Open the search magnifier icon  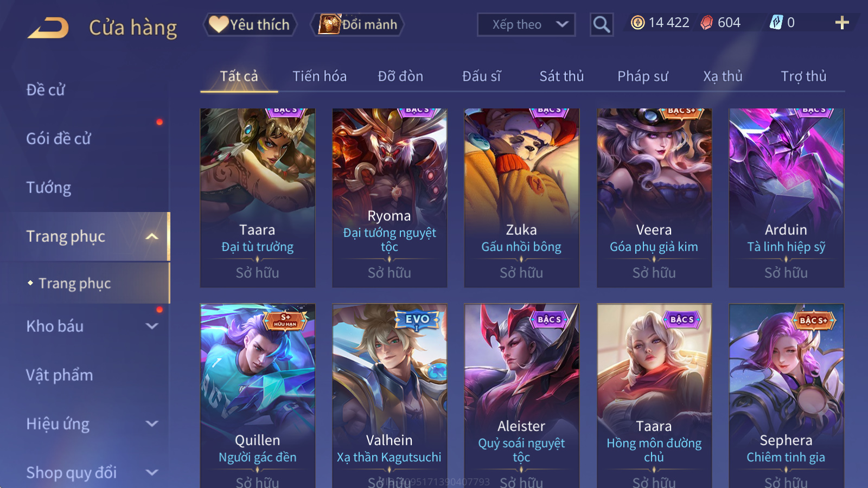[601, 24]
